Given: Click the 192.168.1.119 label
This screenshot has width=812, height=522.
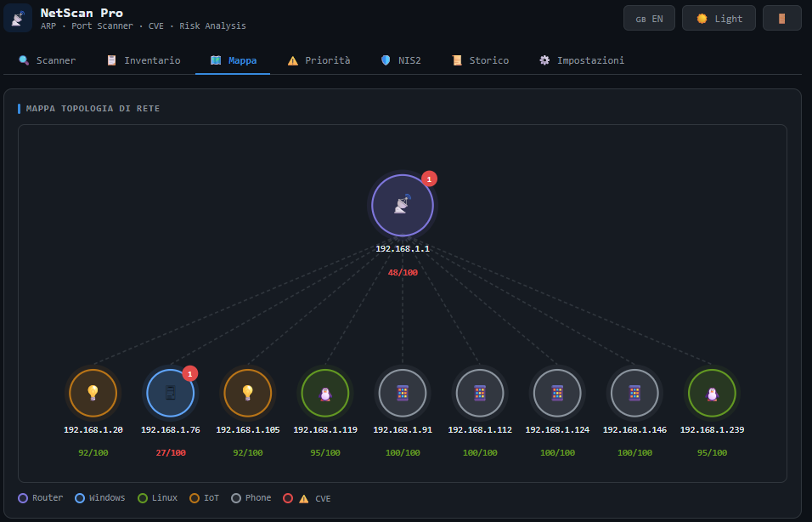Looking at the screenshot, I should coord(325,429).
